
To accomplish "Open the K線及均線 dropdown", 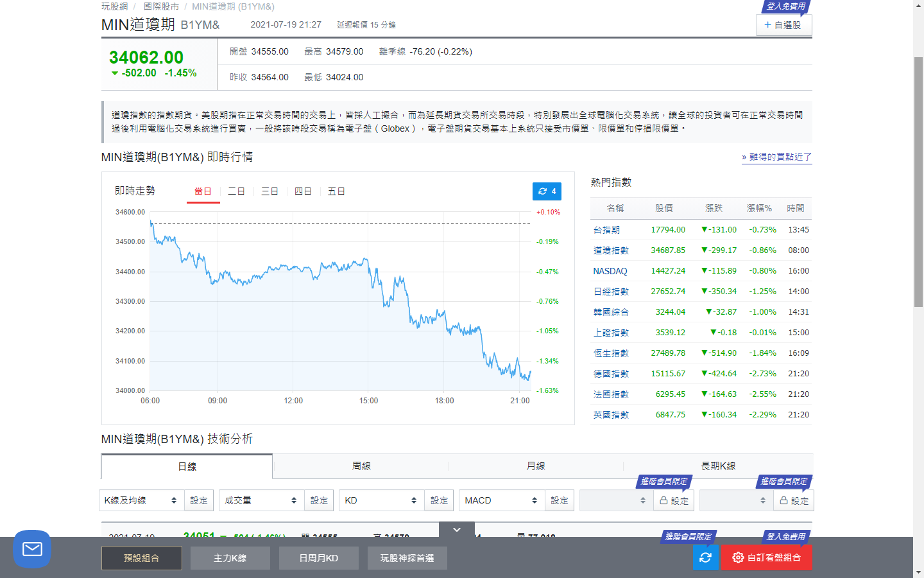I will tap(142, 500).
